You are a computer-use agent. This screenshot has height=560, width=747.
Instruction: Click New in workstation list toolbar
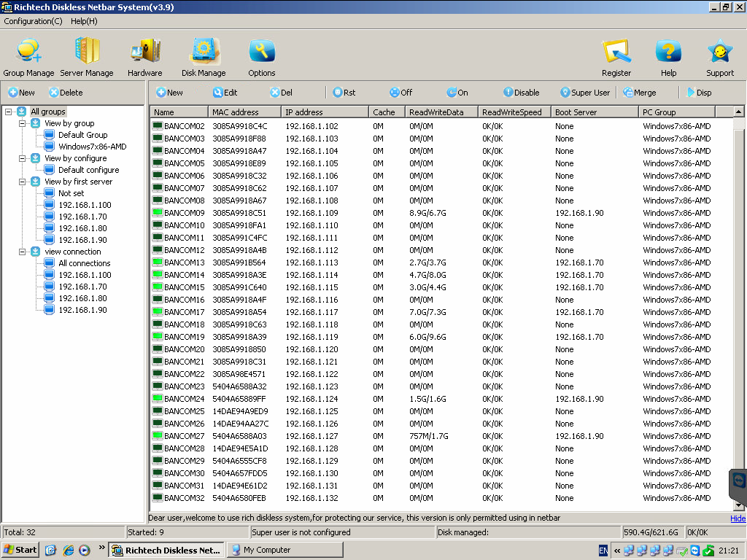pyautogui.click(x=169, y=93)
